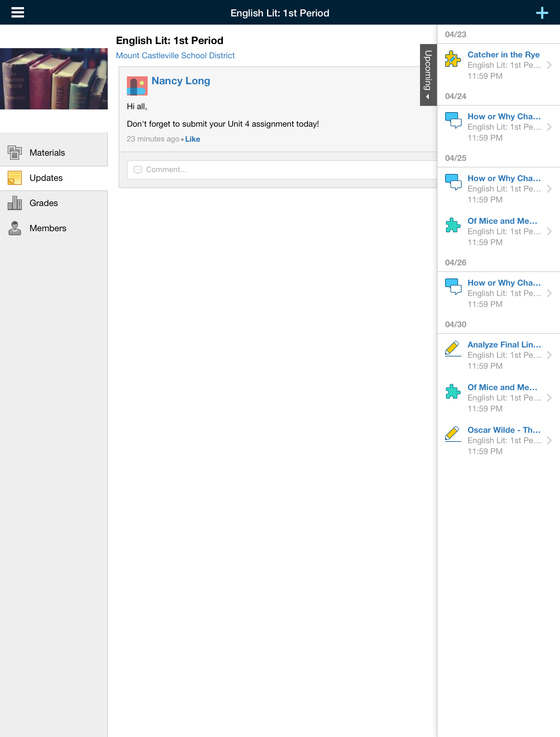Viewport: 560px width, 737px height.
Task: Open Mount Castleville School District link
Action: click(x=175, y=55)
